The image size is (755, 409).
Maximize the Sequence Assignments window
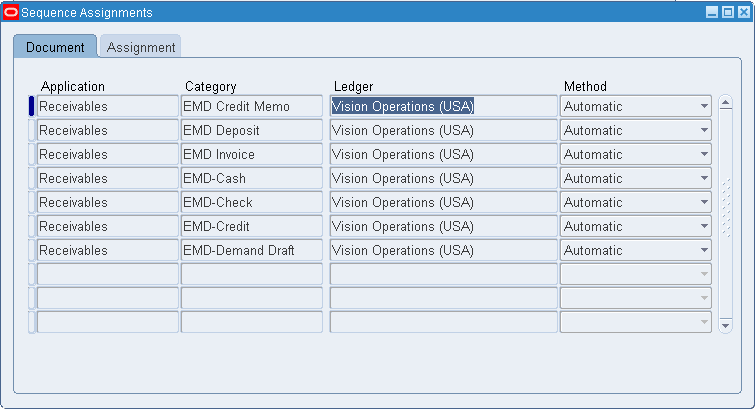click(x=727, y=13)
